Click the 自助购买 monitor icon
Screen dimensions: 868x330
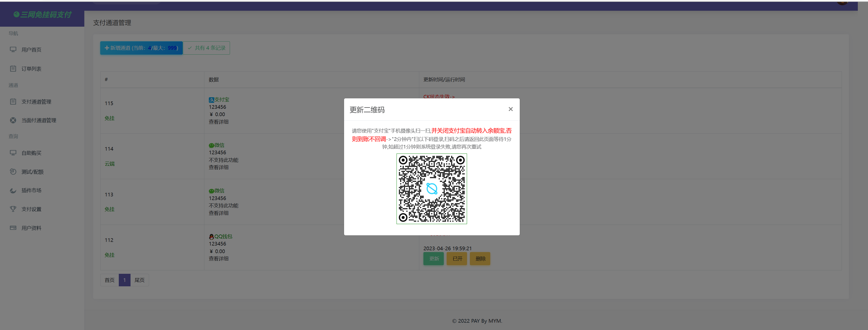[13, 153]
